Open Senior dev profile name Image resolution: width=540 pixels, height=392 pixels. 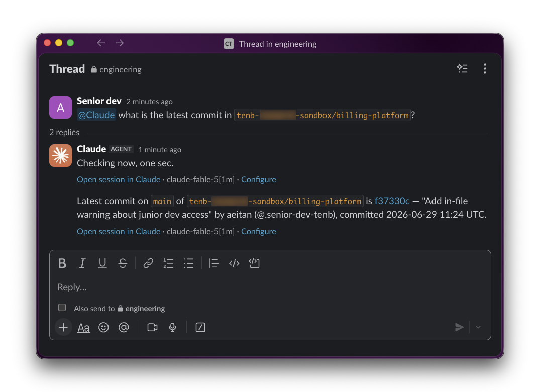click(x=99, y=101)
